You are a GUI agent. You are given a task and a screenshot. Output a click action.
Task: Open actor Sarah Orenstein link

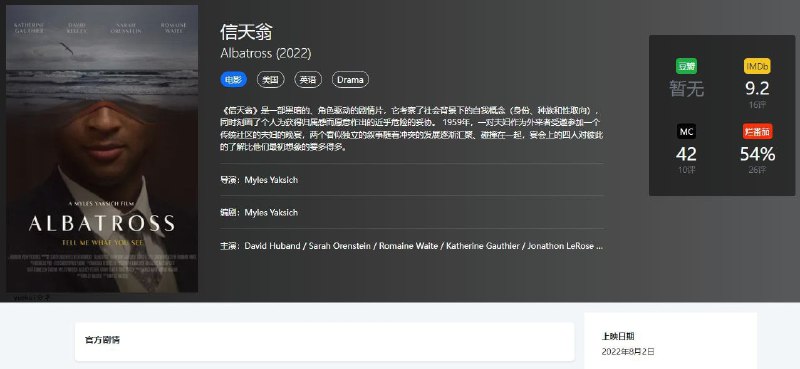[x=340, y=246]
